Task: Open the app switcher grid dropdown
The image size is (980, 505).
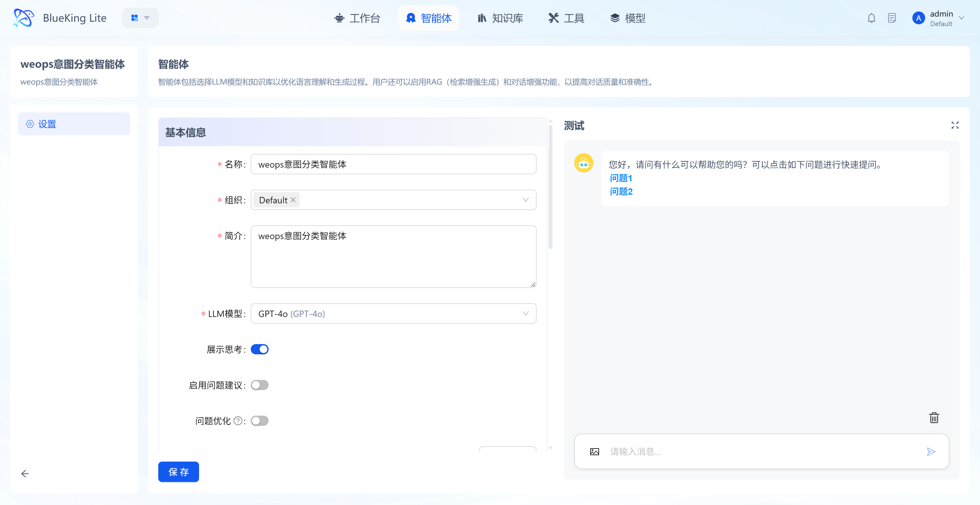Action: tap(140, 18)
